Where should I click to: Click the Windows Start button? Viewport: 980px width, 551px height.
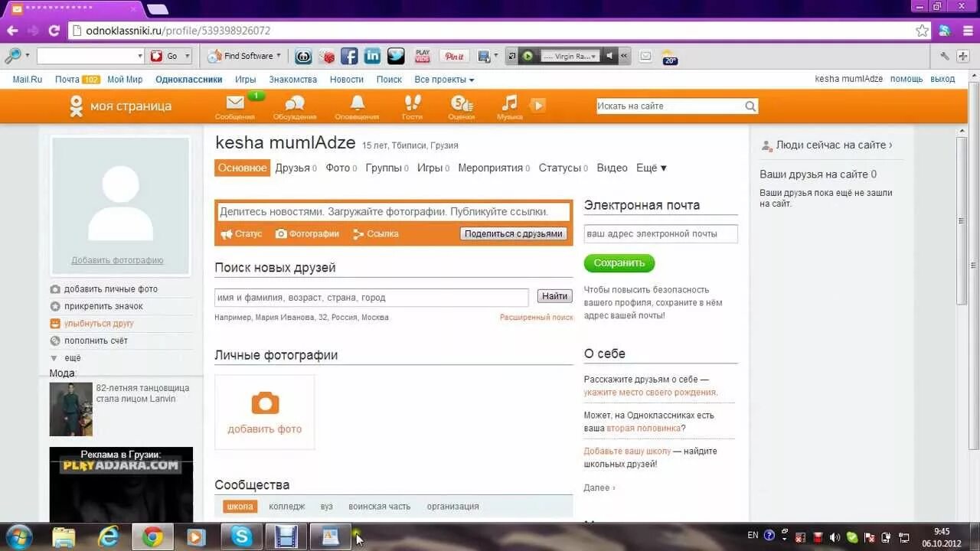18,536
